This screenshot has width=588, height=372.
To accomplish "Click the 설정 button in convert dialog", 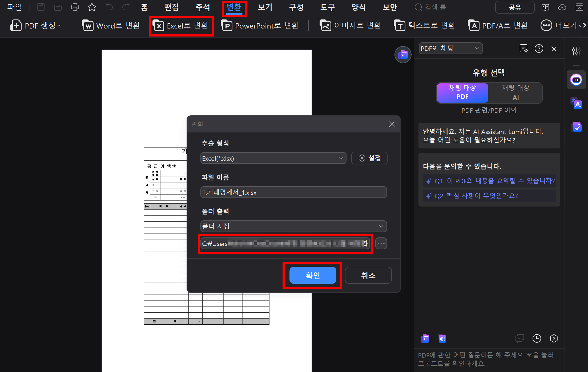I will [369, 158].
